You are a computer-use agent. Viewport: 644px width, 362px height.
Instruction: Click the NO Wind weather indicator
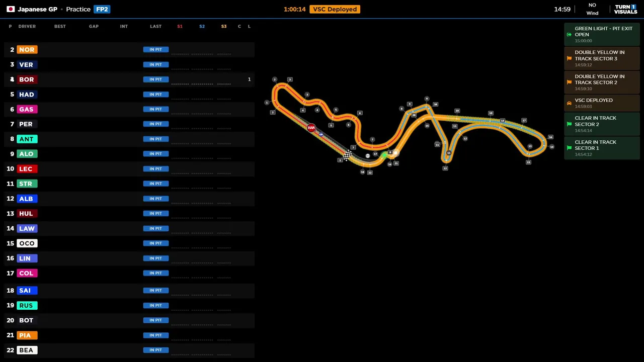pos(592,9)
